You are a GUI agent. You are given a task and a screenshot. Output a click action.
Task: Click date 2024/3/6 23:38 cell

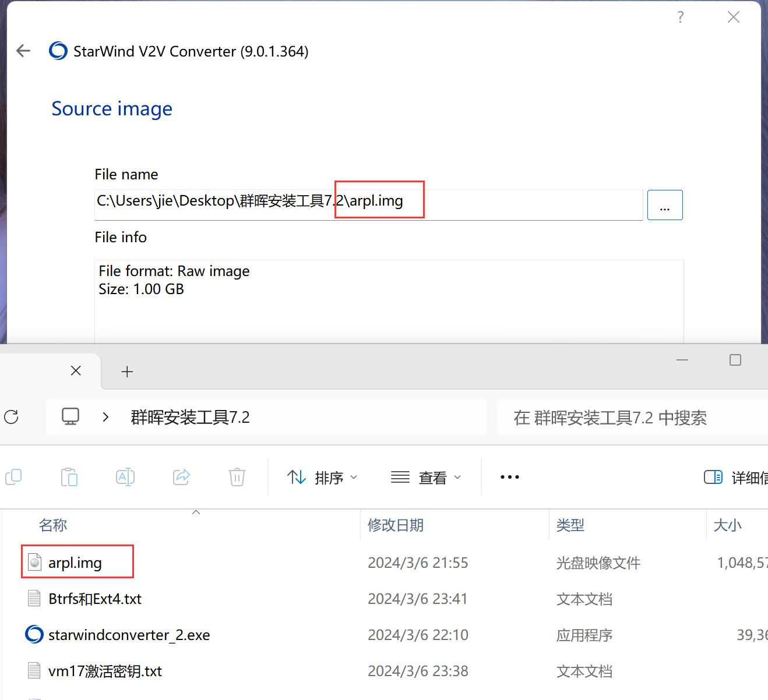(x=418, y=671)
